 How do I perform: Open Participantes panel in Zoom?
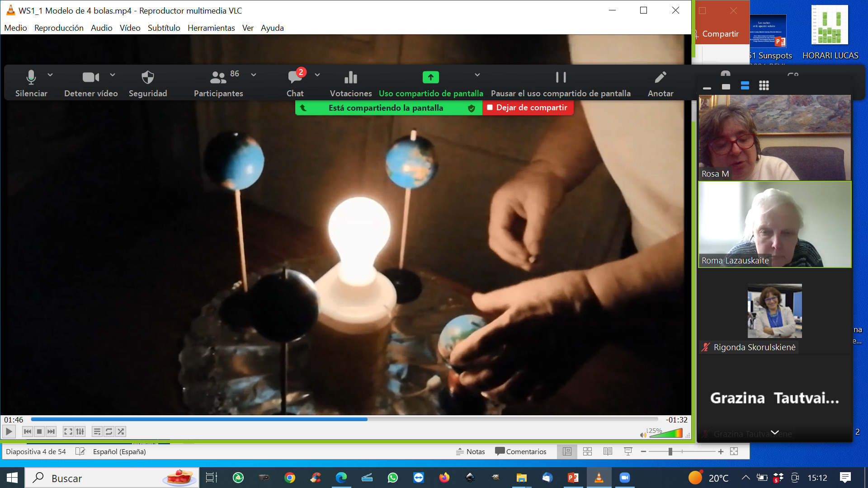218,83
